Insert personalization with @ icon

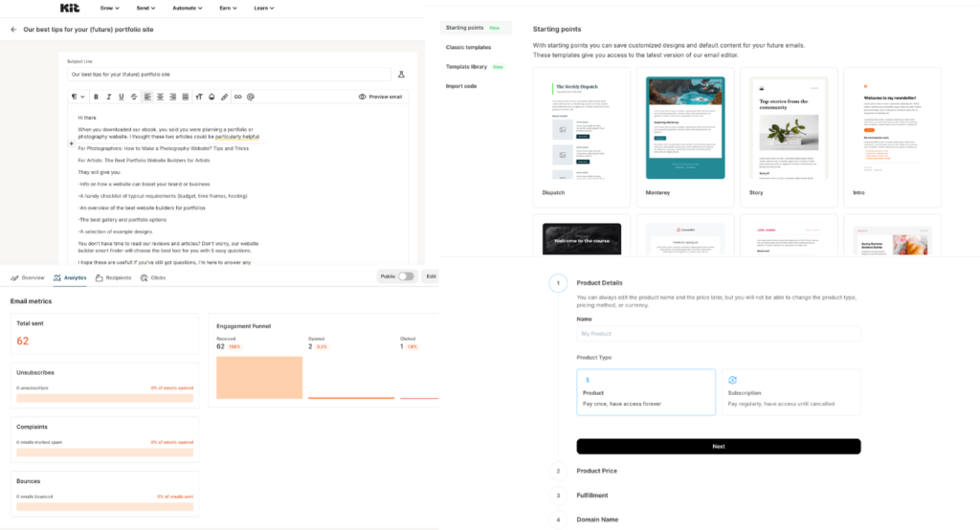tap(251, 97)
